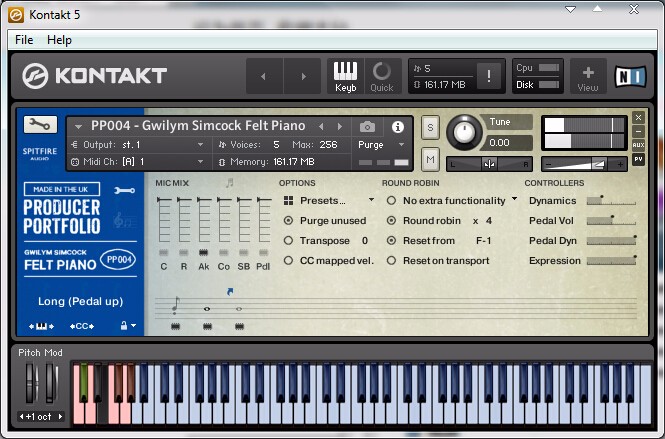Click the Tune knob
The height and width of the screenshot is (439, 665).
[464, 132]
